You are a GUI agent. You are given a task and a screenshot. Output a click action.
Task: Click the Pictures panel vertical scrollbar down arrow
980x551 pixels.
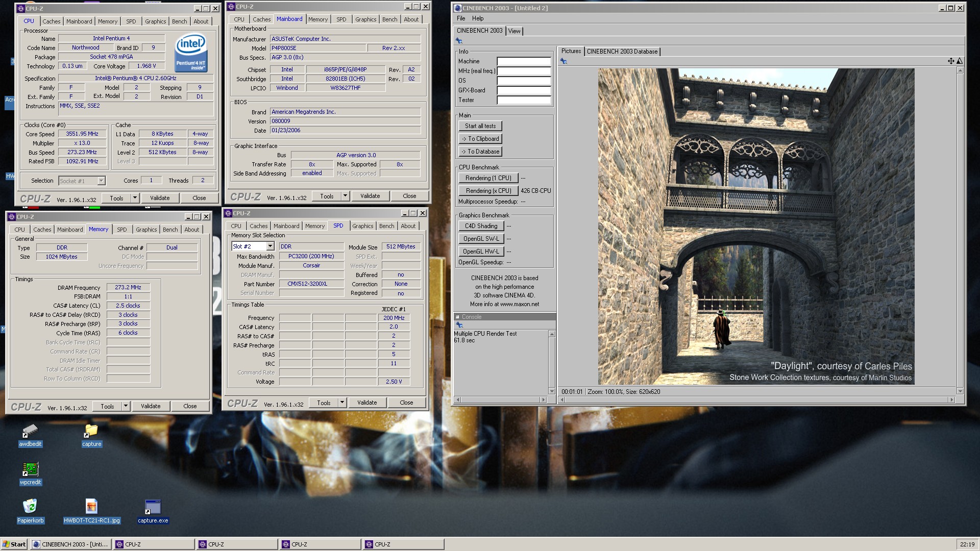click(960, 391)
